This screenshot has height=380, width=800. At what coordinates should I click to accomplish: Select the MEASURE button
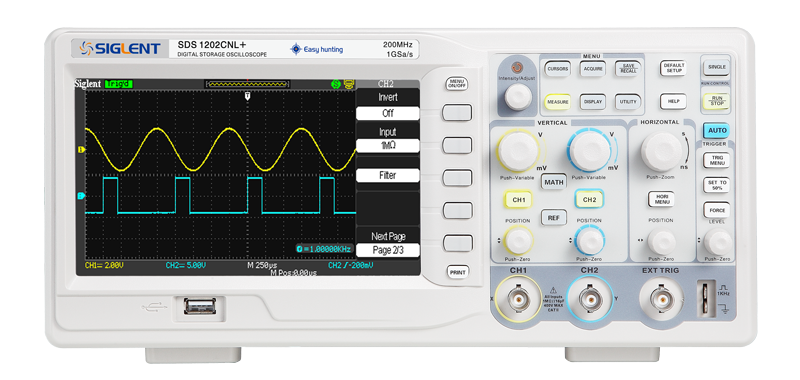point(557,102)
